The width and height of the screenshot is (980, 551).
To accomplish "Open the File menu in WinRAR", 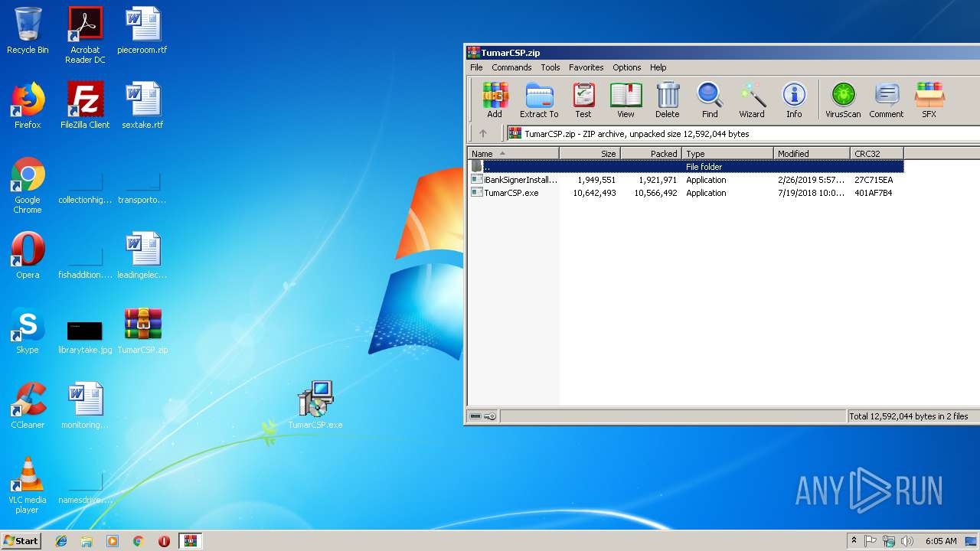I will coord(476,67).
